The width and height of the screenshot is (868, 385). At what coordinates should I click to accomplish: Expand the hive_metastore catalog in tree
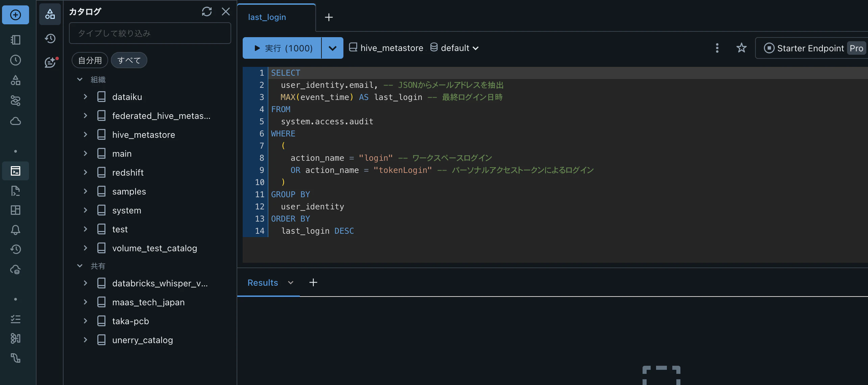point(85,135)
